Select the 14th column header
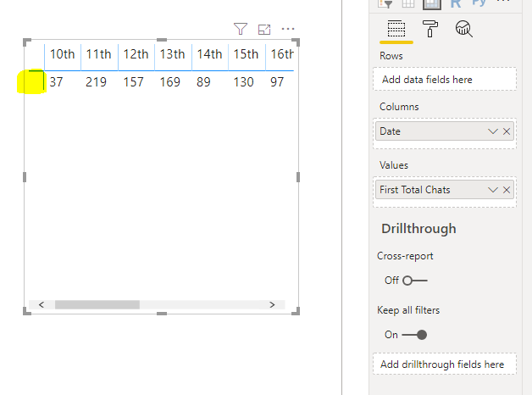This screenshot has width=532, height=395. [x=210, y=54]
